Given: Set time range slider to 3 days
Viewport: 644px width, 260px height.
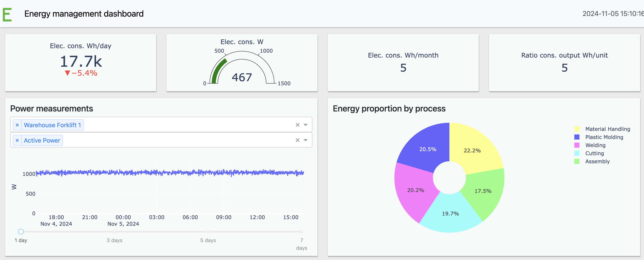Looking at the screenshot, I should tap(115, 231).
